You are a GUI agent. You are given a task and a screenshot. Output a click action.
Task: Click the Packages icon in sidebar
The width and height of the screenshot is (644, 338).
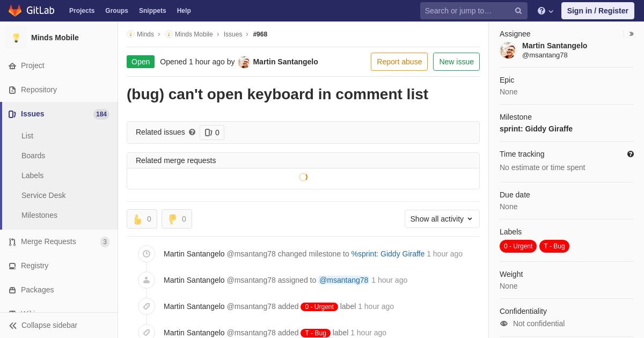pyautogui.click(x=12, y=290)
